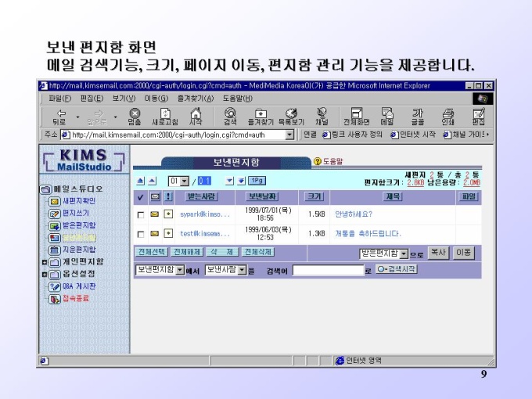Open the Back button history dropdown arrow
Image resolution: width=532 pixels, height=399 pixels.
(77, 117)
